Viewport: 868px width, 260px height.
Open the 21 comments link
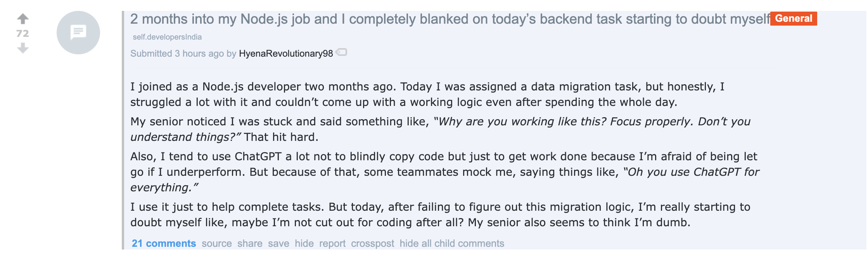(x=164, y=243)
